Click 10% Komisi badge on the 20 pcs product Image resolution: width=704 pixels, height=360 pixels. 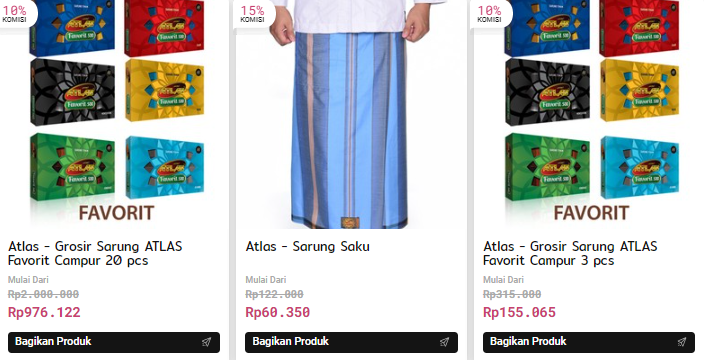(15, 13)
